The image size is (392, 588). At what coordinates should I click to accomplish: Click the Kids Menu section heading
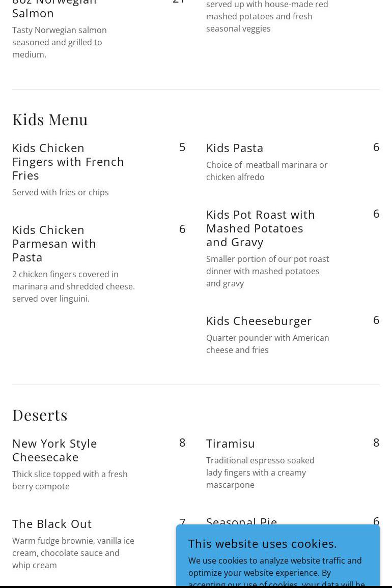click(50, 119)
